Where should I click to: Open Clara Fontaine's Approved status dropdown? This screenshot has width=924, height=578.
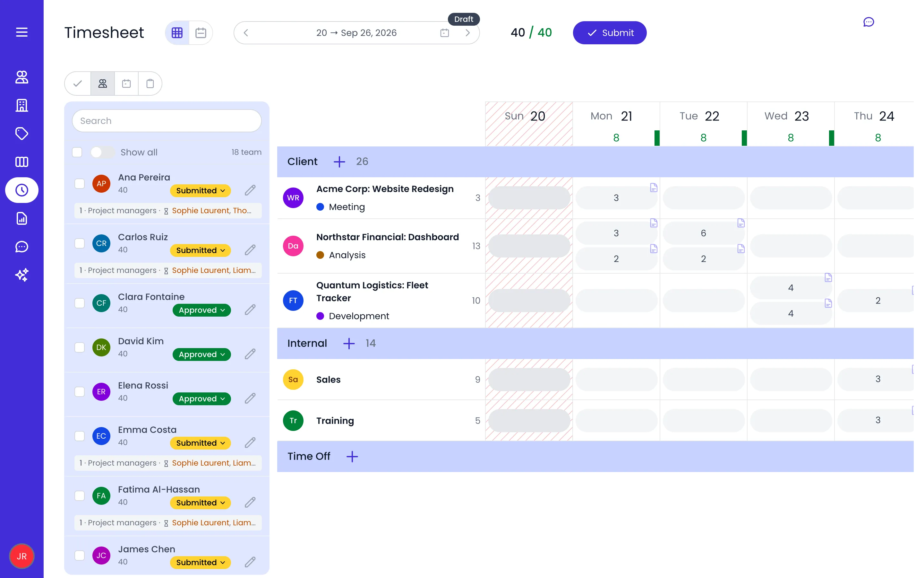tap(201, 310)
